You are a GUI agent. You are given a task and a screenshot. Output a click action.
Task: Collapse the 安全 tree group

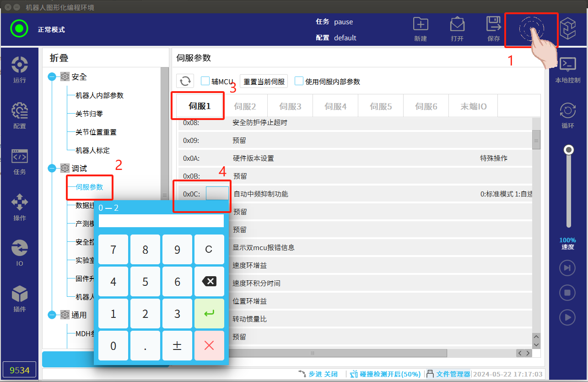[52, 77]
